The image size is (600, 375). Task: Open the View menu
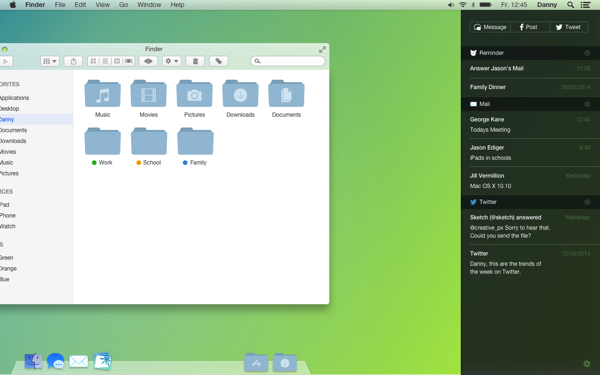click(x=103, y=5)
